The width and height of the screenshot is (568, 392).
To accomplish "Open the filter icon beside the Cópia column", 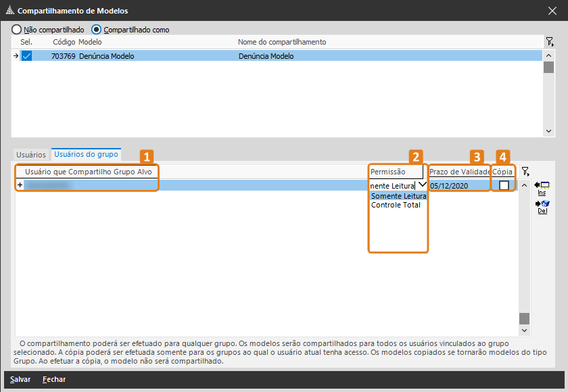I will [x=525, y=172].
